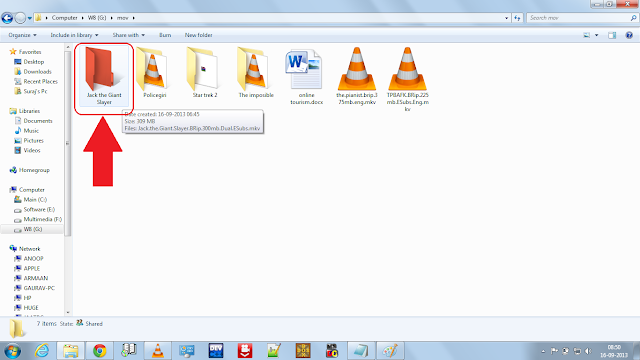Click the volume speaker tray icon
This screenshot has width=640, height=360.
(x=588, y=351)
